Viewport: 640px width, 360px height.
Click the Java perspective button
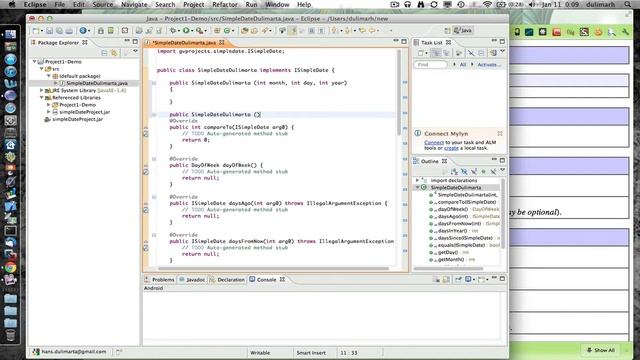click(x=463, y=30)
